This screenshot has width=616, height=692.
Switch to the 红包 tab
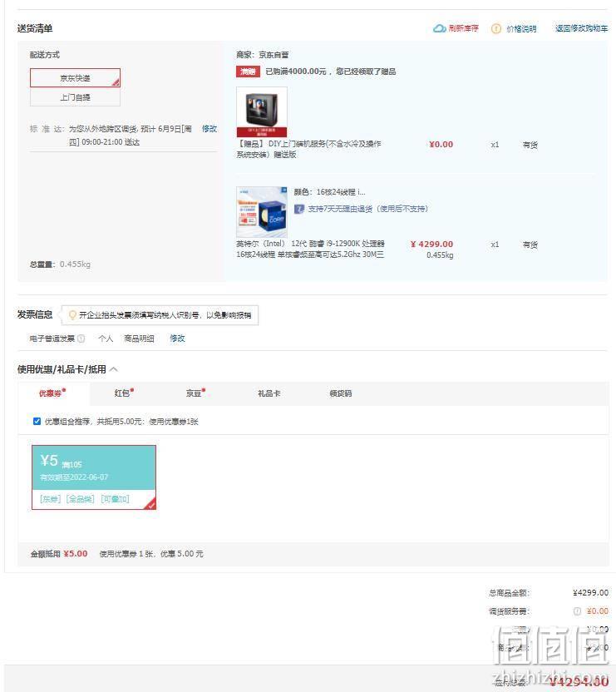(x=123, y=393)
